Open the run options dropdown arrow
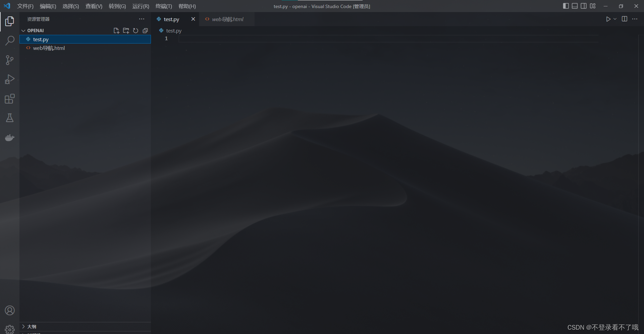Image resolution: width=644 pixels, height=334 pixels. pos(615,19)
